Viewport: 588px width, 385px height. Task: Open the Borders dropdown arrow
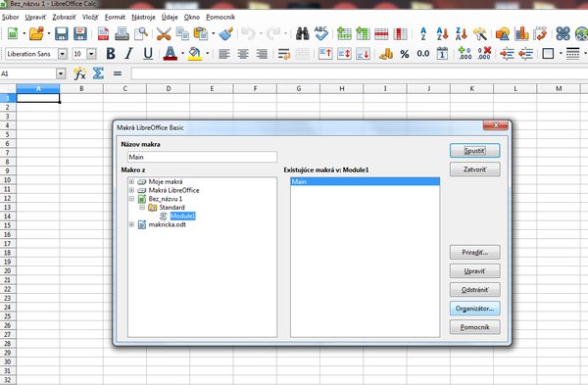561,54
